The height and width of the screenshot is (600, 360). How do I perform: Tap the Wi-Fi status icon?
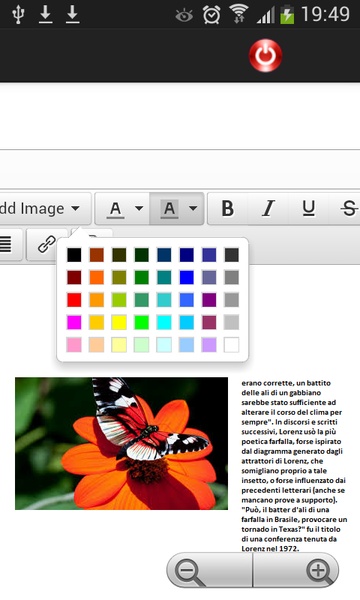(x=239, y=15)
